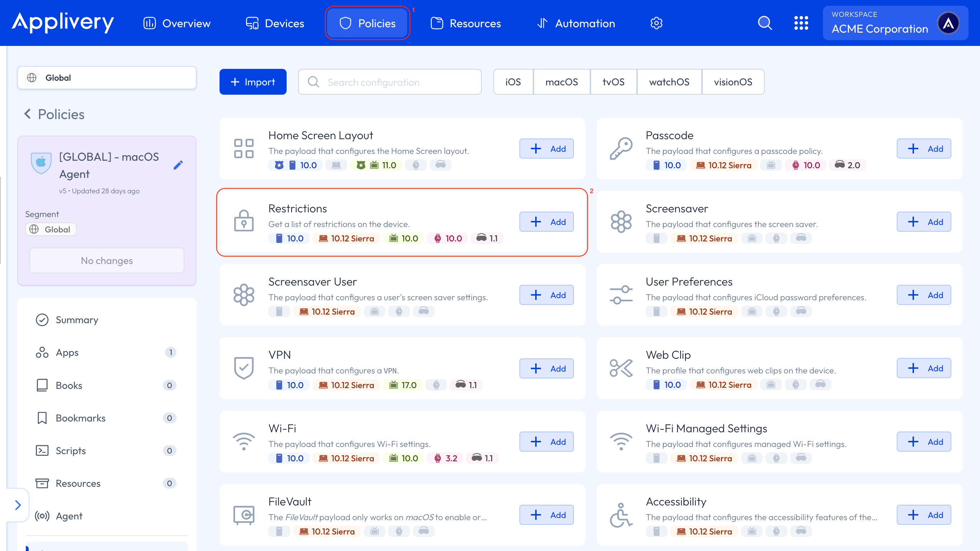
Task: Open the apps grid launcher icon
Action: coord(801,23)
